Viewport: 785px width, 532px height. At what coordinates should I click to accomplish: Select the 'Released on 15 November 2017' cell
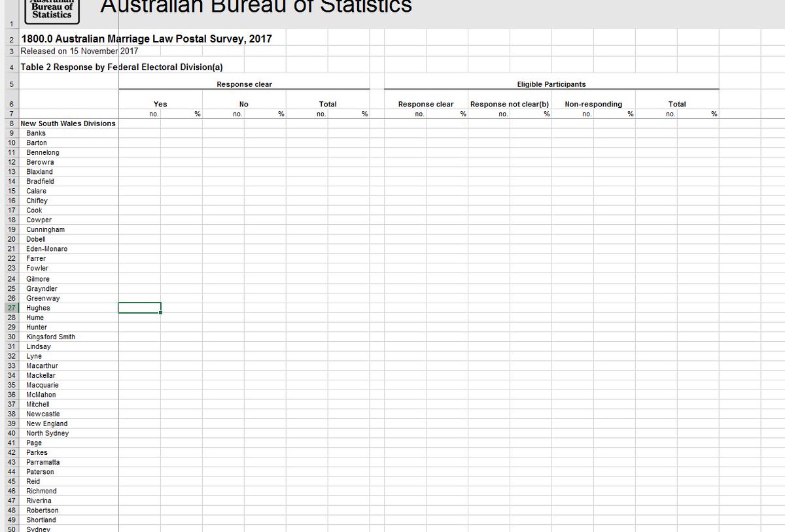pos(79,51)
